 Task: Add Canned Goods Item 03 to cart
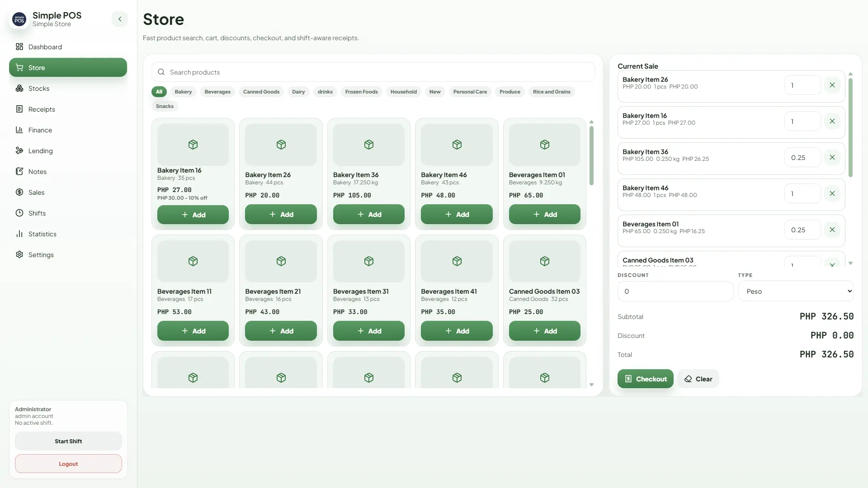(545, 331)
